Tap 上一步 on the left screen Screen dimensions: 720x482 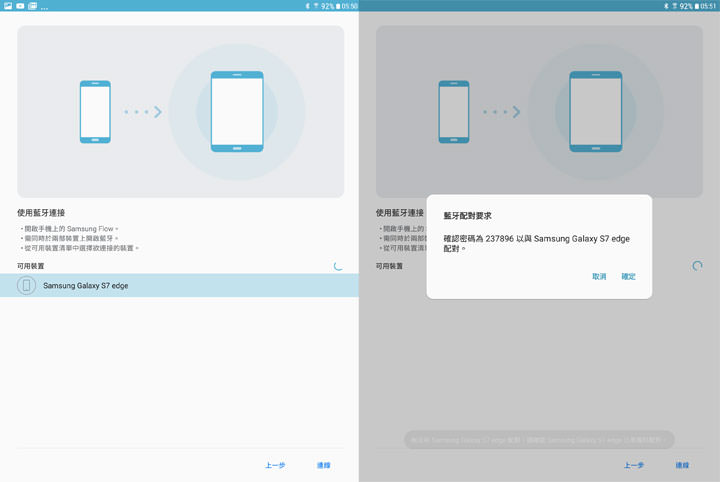[x=275, y=465]
